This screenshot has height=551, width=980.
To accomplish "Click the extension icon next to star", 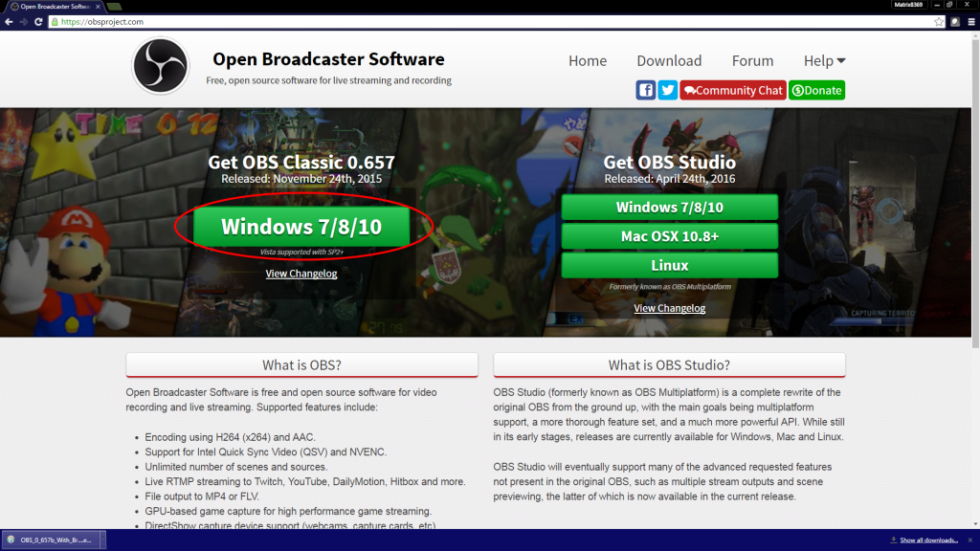I will click(955, 21).
